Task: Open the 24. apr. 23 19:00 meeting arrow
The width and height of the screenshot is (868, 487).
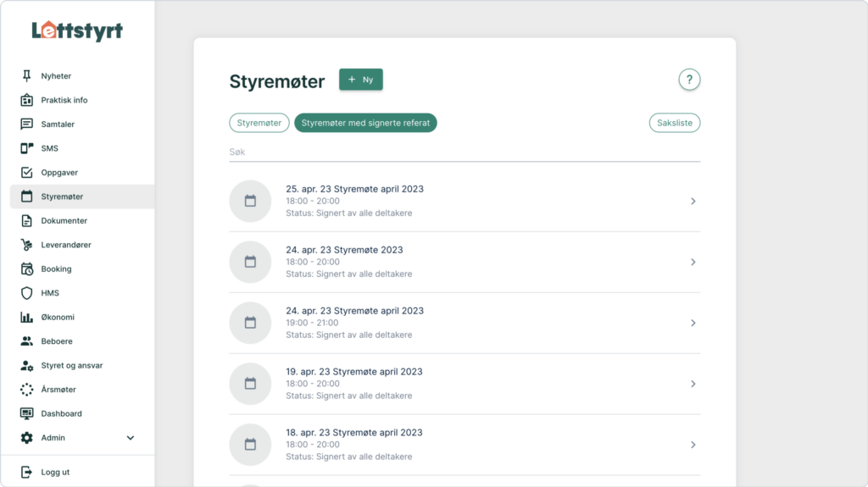Action: click(693, 323)
